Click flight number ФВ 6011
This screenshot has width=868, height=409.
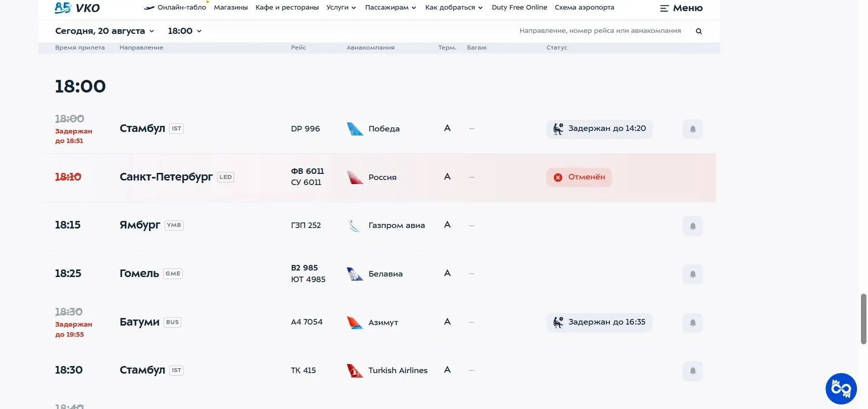coord(308,171)
